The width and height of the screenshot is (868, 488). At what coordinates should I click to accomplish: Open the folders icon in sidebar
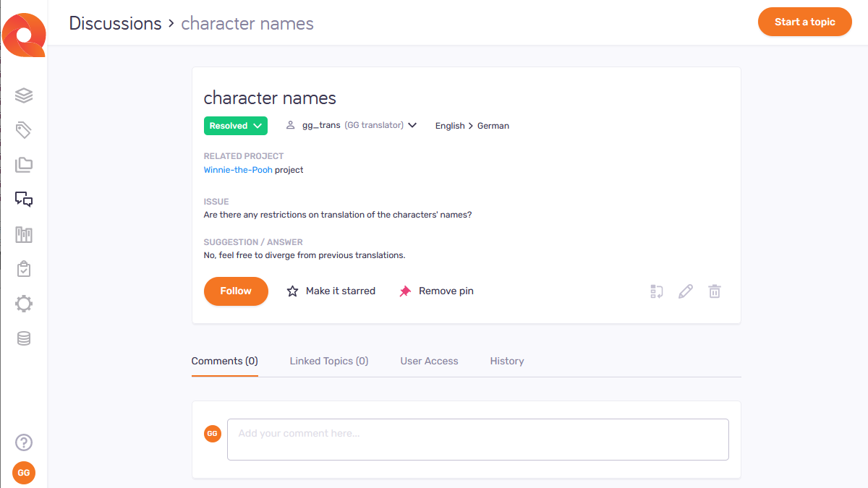tap(24, 165)
